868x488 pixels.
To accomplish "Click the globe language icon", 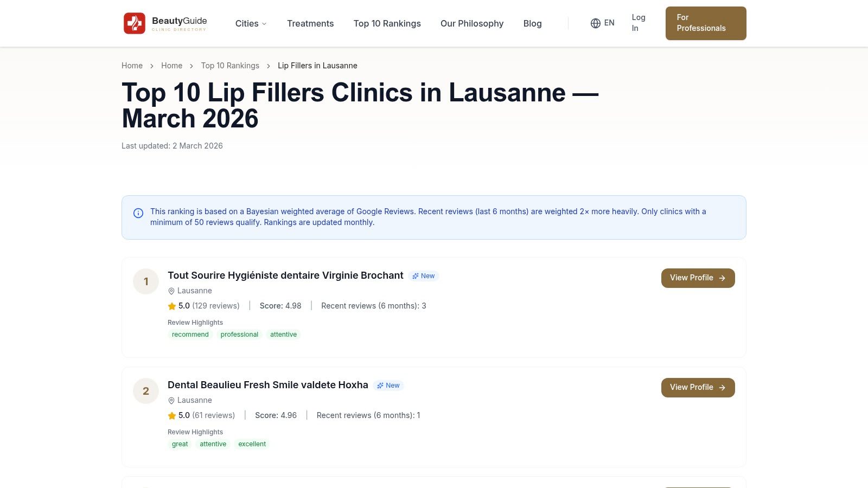I will click(596, 23).
